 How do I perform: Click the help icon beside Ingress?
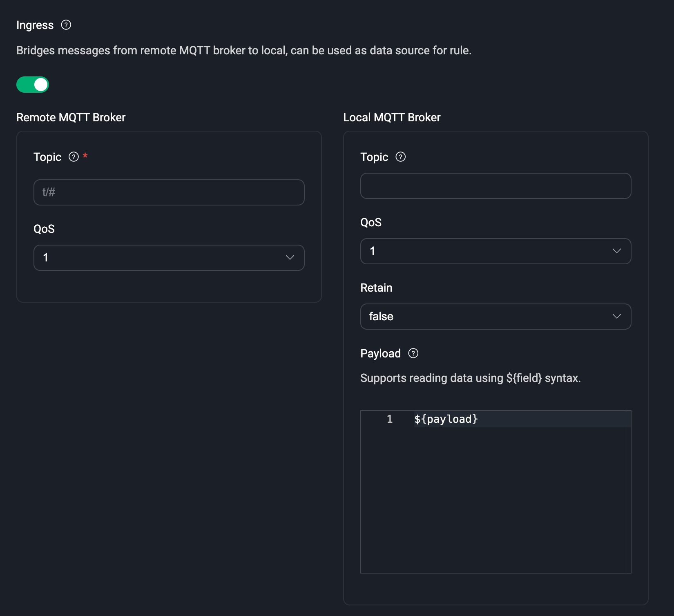(66, 25)
